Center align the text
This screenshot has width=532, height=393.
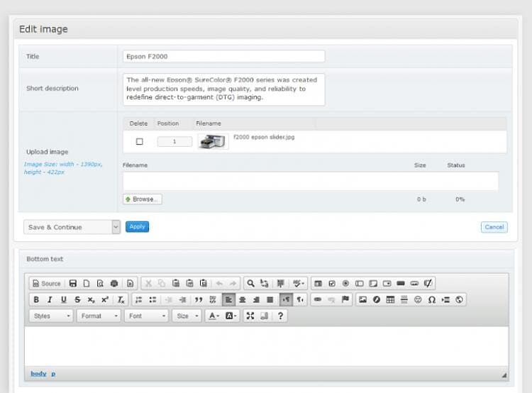pyautogui.click(x=243, y=299)
